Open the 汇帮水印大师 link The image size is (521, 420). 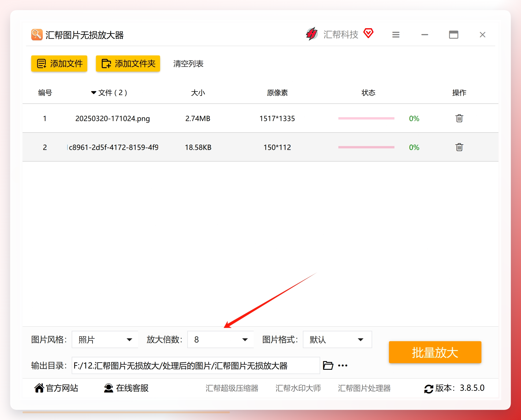(x=298, y=388)
